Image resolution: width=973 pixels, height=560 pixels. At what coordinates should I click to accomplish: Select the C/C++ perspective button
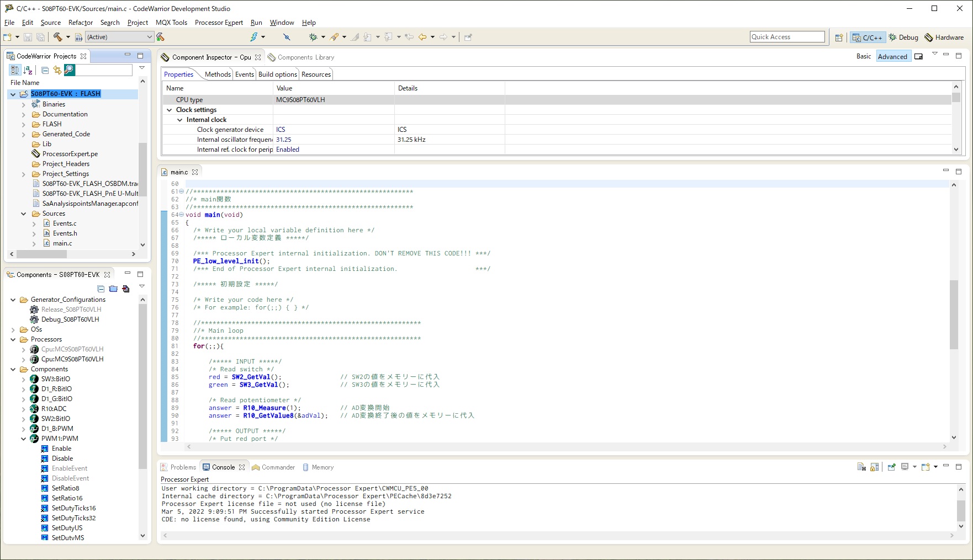(868, 38)
